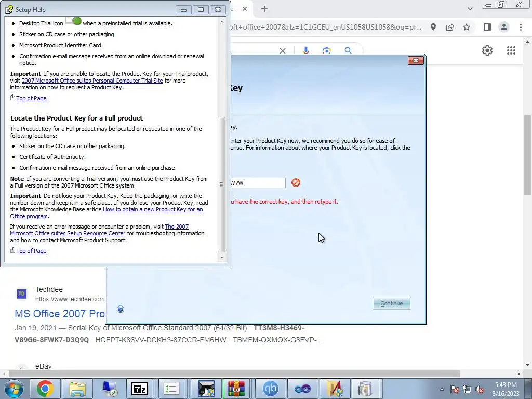Screen dimensions: 532x399
Task: Click Chrome address bar URL
Action: click(326, 27)
